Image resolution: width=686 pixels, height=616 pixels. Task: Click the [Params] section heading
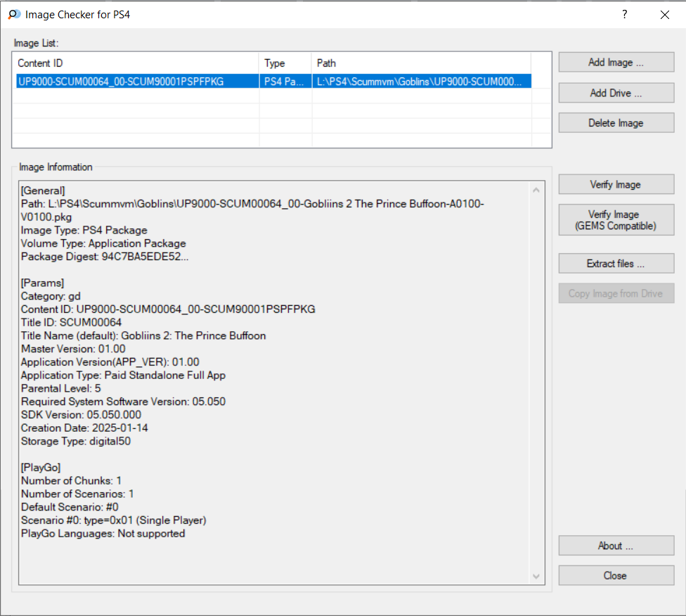click(42, 283)
